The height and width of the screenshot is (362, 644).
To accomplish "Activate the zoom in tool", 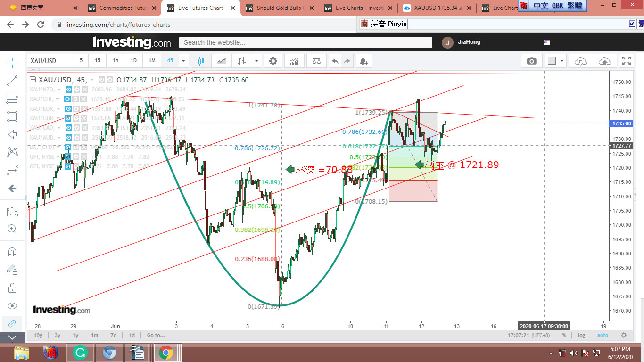I will [12, 229].
